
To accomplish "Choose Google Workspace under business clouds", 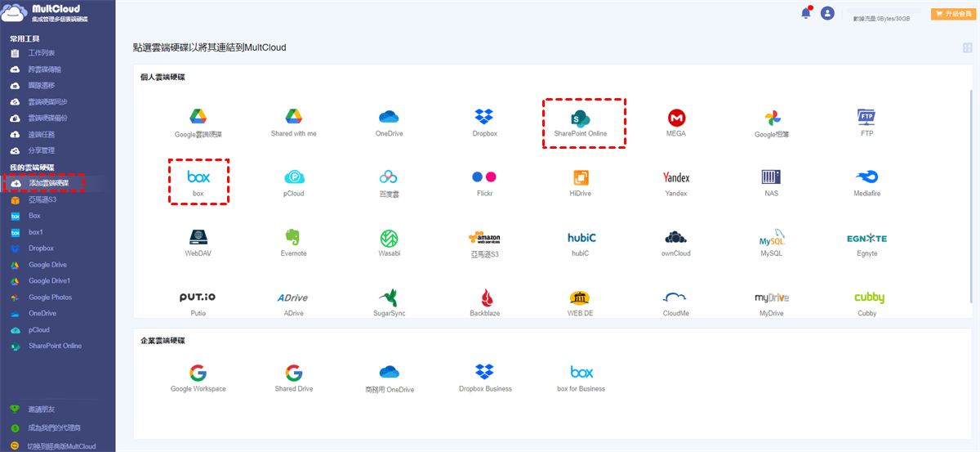I will coord(198,374).
